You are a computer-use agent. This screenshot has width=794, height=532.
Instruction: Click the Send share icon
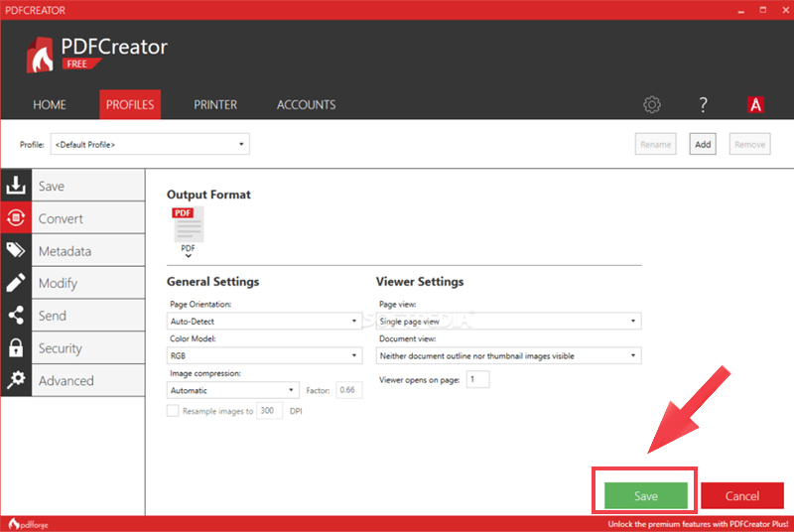tap(16, 315)
